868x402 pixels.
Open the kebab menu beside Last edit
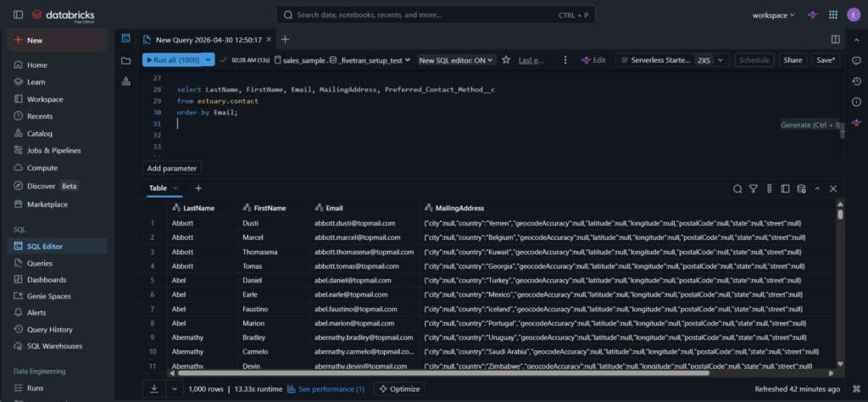(x=565, y=60)
